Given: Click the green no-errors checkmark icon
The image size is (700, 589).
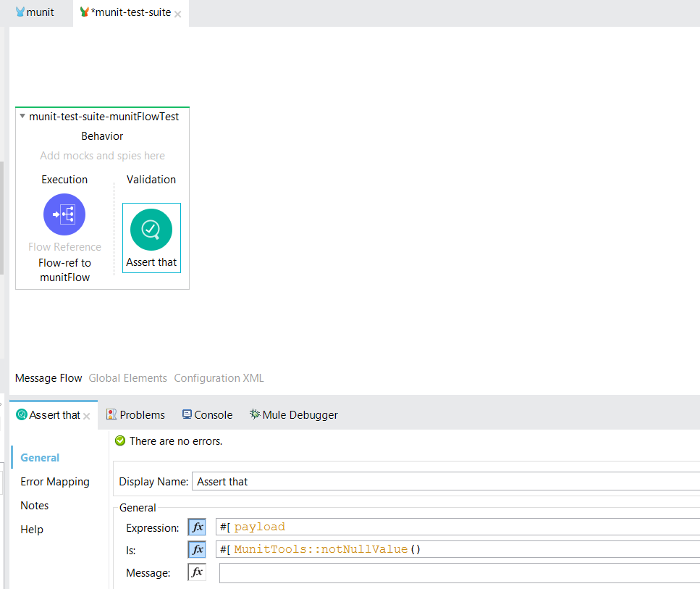Looking at the screenshot, I should coord(120,440).
